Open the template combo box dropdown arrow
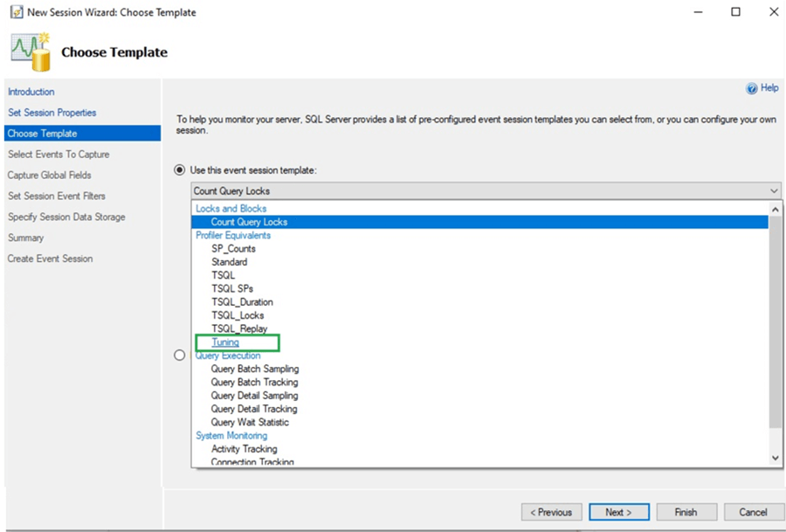 pyautogui.click(x=773, y=190)
